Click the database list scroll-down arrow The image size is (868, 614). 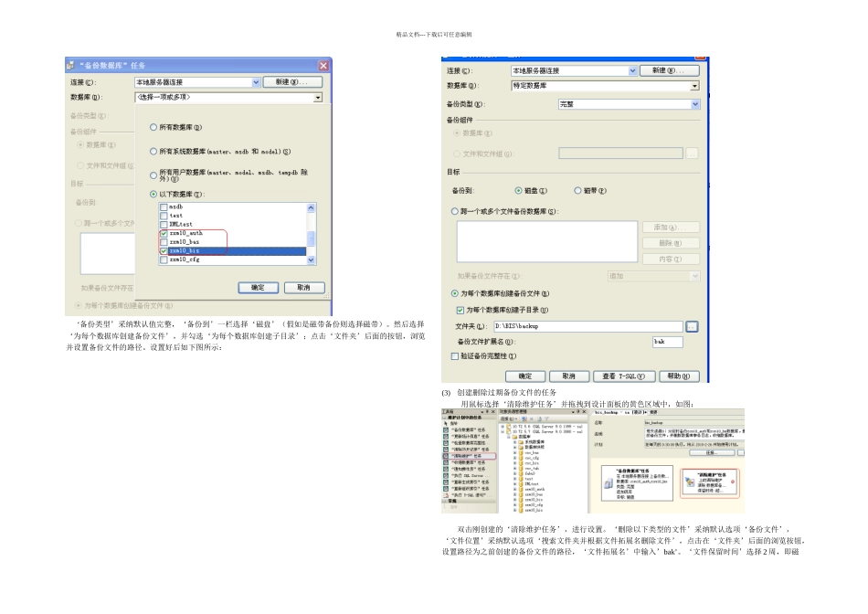point(311,259)
